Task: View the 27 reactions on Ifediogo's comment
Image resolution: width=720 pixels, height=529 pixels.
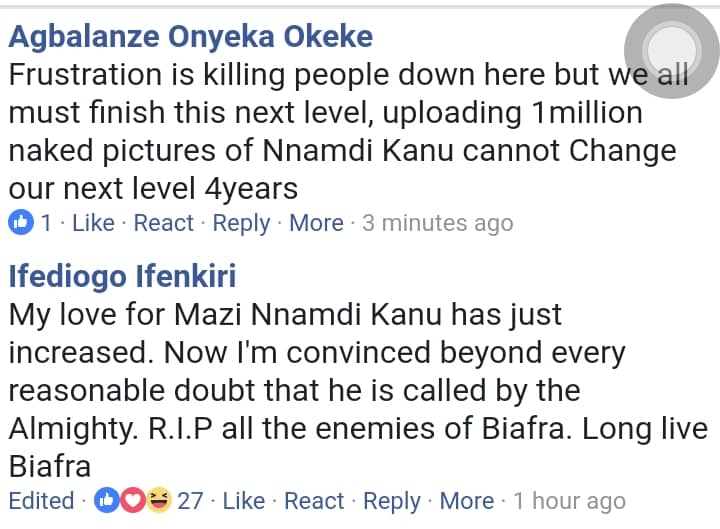Action: coord(190,500)
